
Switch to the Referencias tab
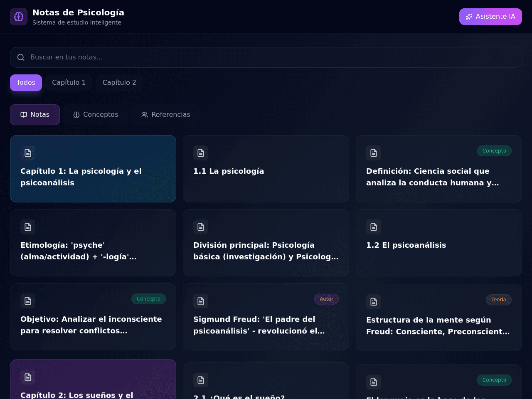coord(165,115)
